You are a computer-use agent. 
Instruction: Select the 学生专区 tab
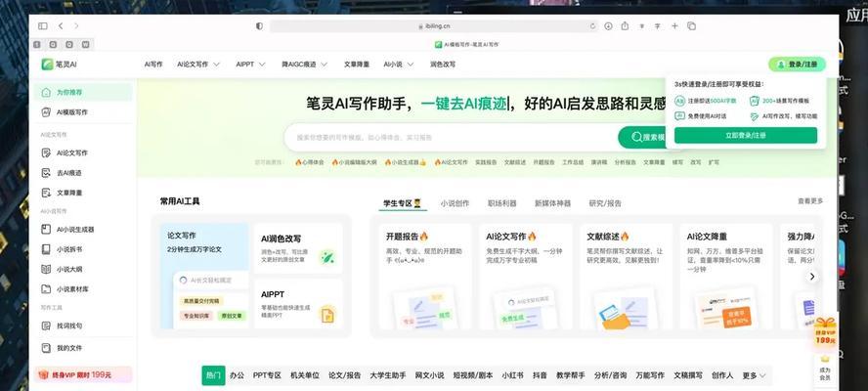[403, 203]
